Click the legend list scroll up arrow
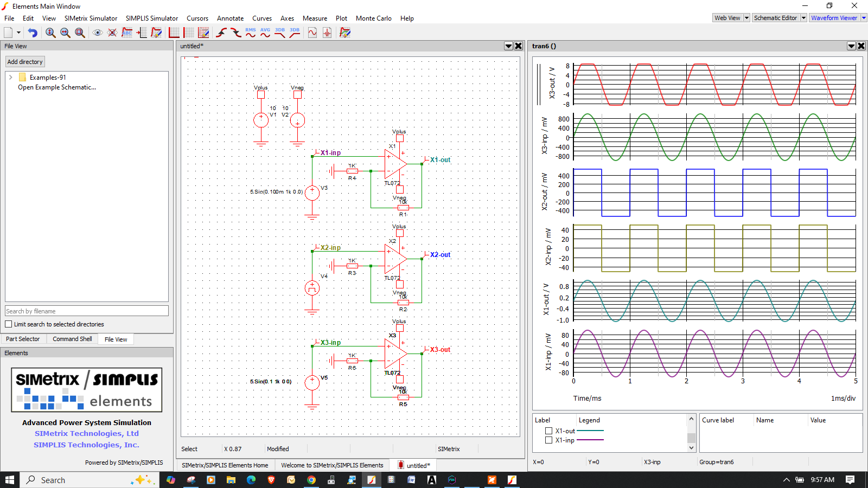The image size is (868, 488). pyautogui.click(x=691, y=419)
